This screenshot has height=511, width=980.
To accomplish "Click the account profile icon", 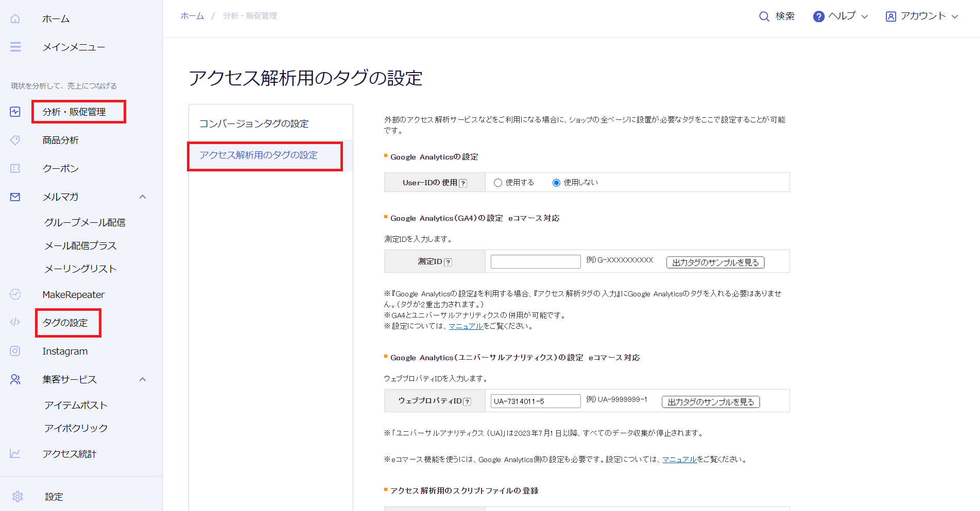I will click(891, 16).
